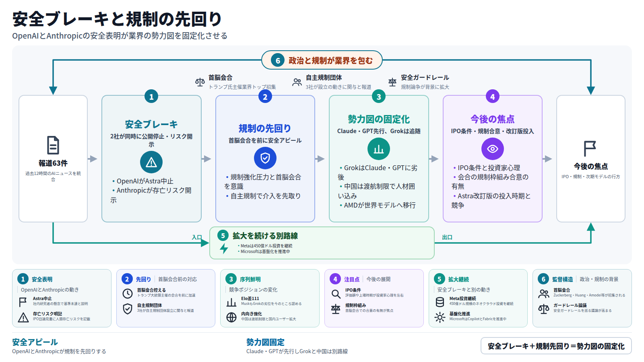Click the document icon above 報道63件
Viewport: 644px width, 362px height.
pos(53,145)
